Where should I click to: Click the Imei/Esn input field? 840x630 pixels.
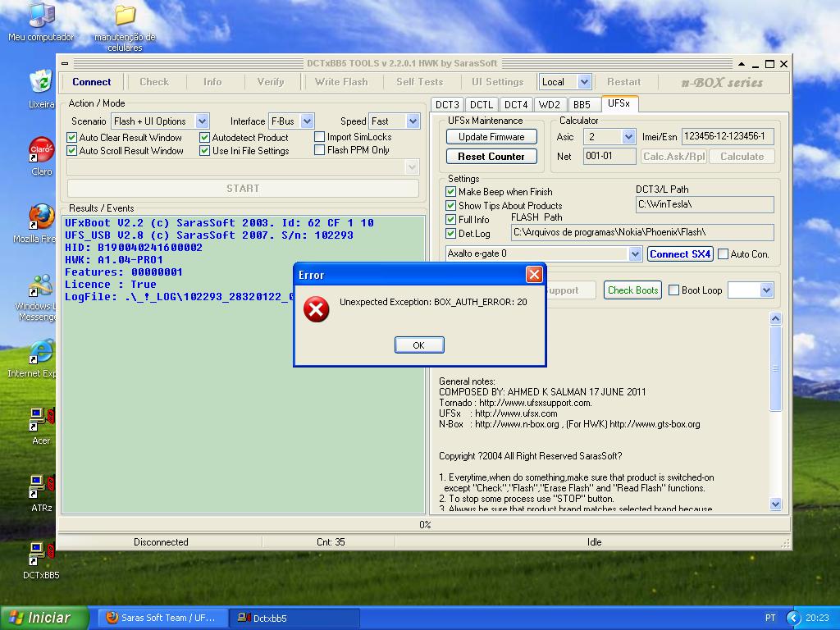pyautogui.click(x=728, y=137)
